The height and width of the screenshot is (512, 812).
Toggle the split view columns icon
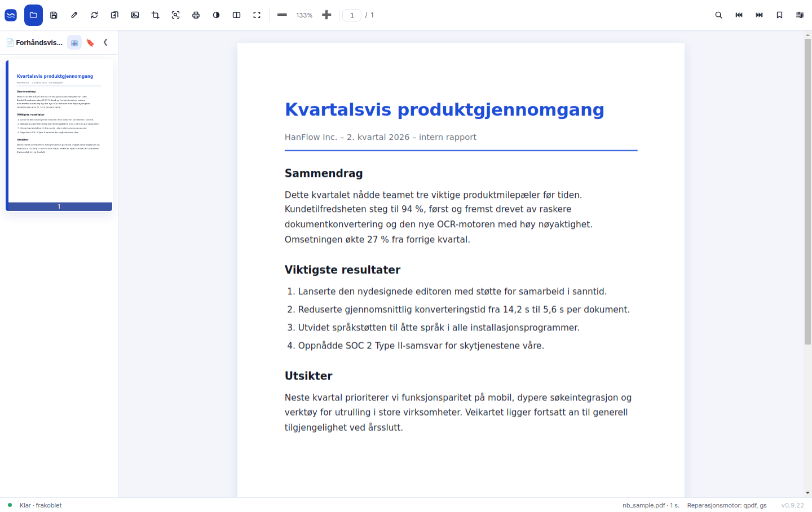236,15
